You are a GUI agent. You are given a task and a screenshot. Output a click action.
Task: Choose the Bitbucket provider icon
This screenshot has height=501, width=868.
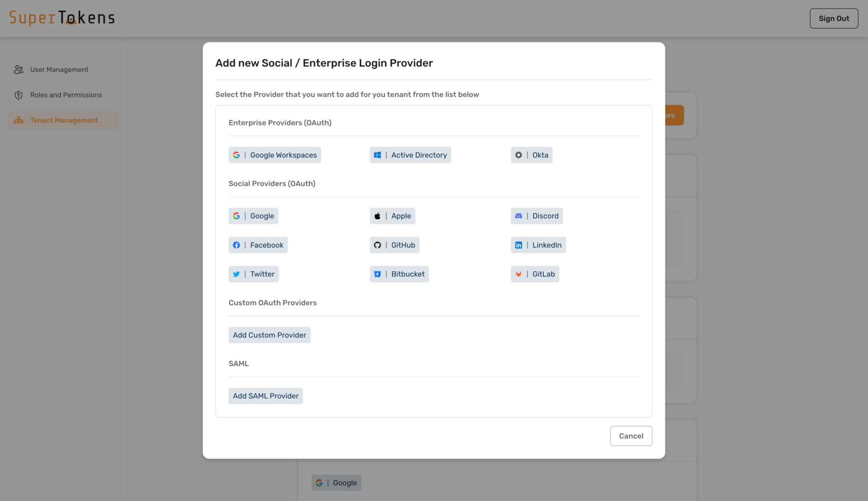(378, 274)
